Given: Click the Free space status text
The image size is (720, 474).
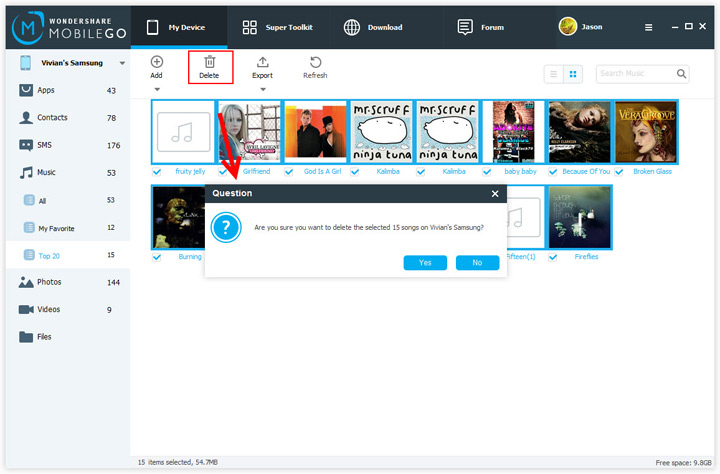Looking at the screenshot, I should (x=683, y=463).
